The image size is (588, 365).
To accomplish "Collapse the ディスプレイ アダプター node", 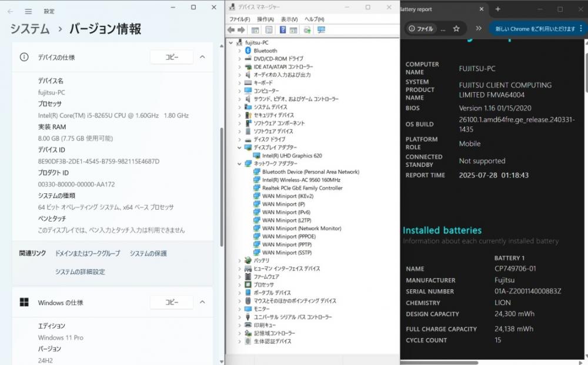I will [x=239, y=148].
